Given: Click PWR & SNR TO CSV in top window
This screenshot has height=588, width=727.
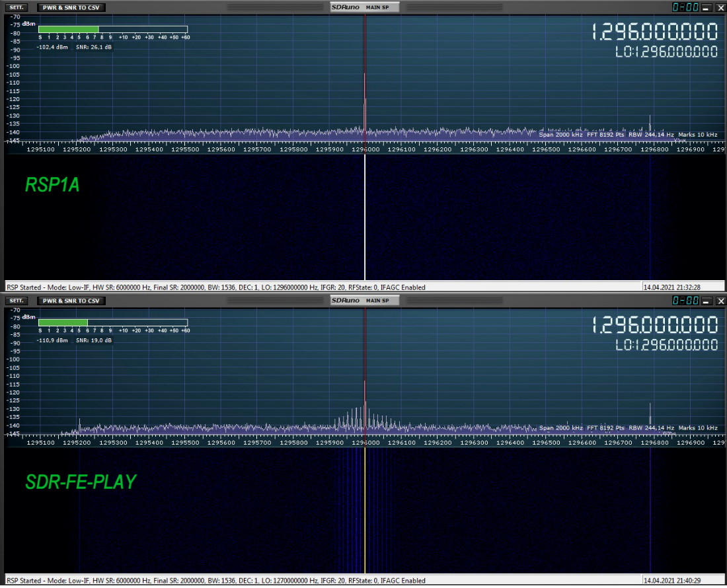Looking at the screenshot, I should (x=71, y=7).
